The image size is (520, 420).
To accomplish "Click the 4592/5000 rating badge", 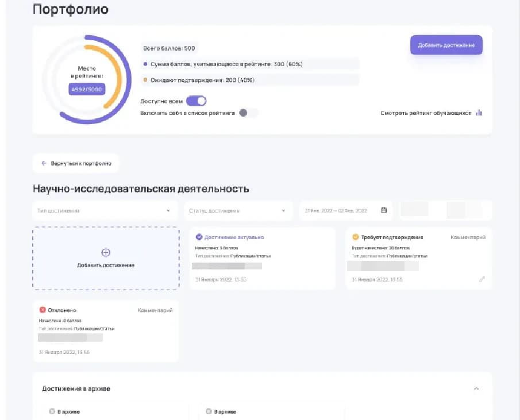I will pyautogui.click(x=86, y=89).
